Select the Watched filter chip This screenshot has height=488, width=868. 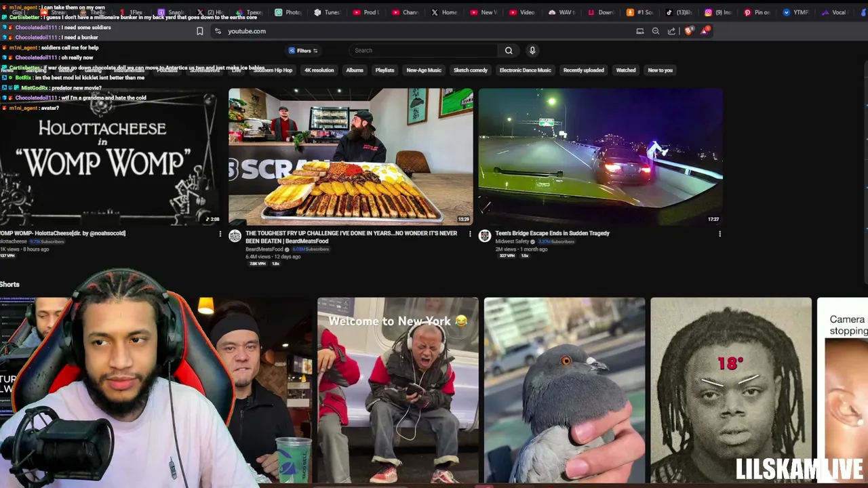coord(626,70)
